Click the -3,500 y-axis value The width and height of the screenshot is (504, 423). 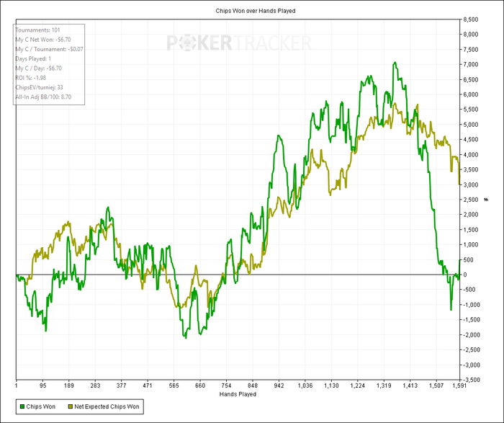[471, 380]
